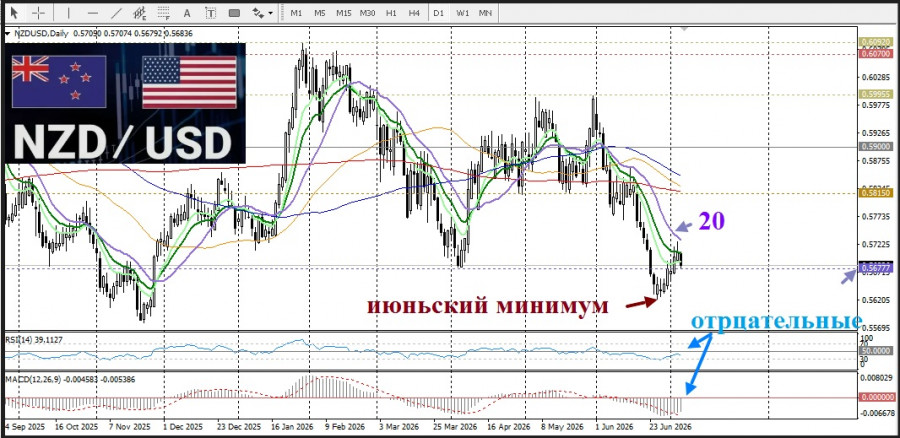Select the Fibonacci retracement tool

[x=164, y=13]
